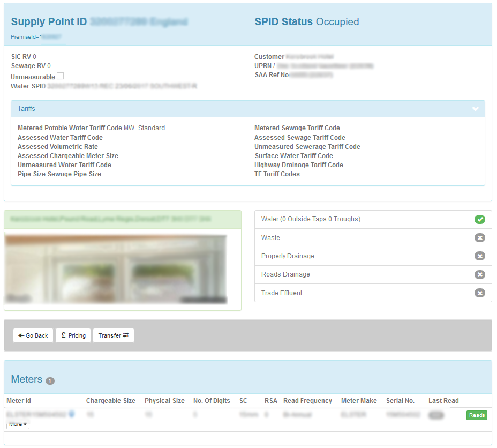This screenshot has width=497, height=448.
Task: Click the cross icon for Trade Effluent
Action: (x=479, y=293)
